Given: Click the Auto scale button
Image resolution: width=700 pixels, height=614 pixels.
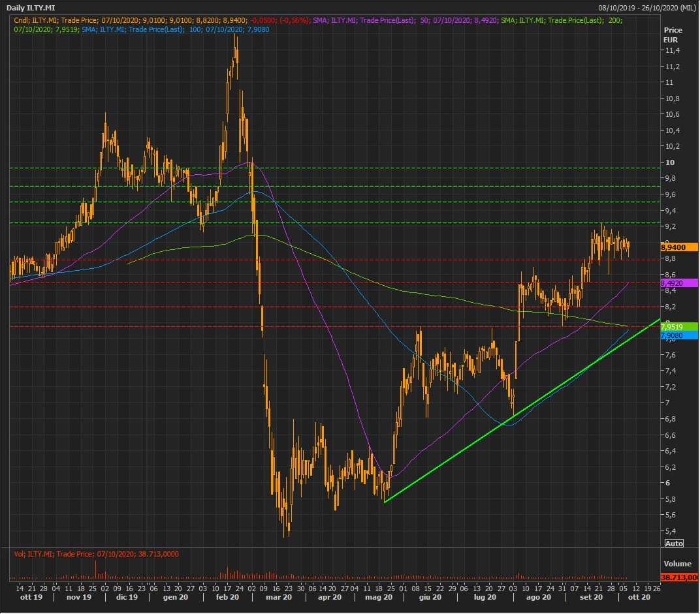Looking at the screenshot, I should pos(674,543).
